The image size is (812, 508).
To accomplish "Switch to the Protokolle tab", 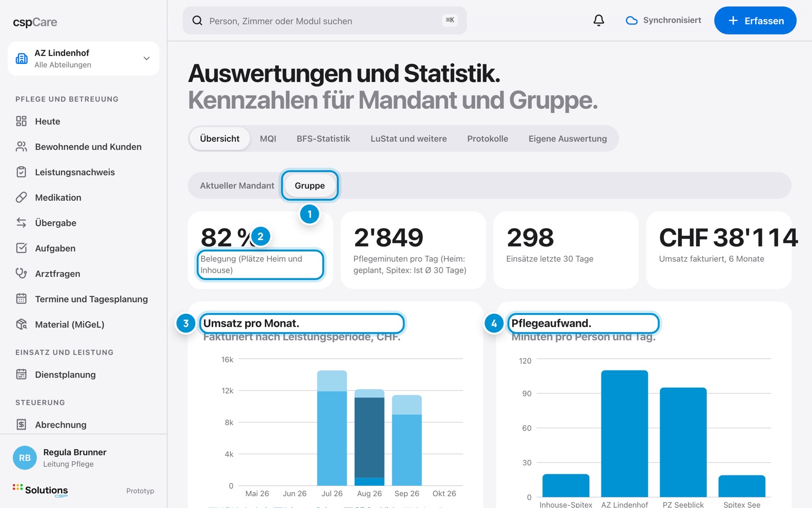I will click(x=488, y=139).
